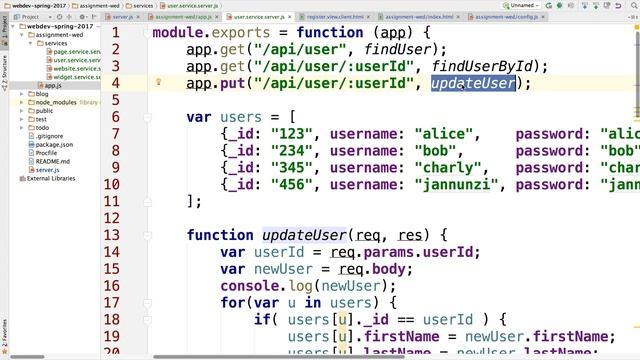The image size is (640, 360).
Task: Click the Undo/revert arrow icon in toolbar
Action: coord(618,6)
